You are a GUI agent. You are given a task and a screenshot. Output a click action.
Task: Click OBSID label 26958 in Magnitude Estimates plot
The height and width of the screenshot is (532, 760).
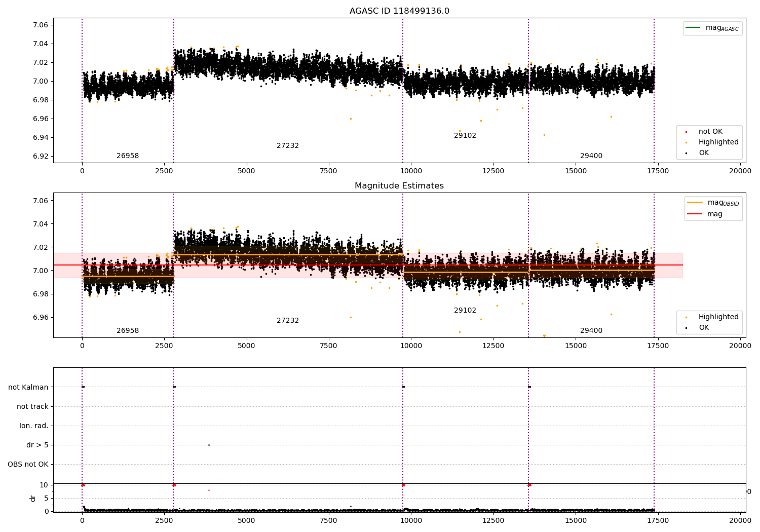pos(128,331)
